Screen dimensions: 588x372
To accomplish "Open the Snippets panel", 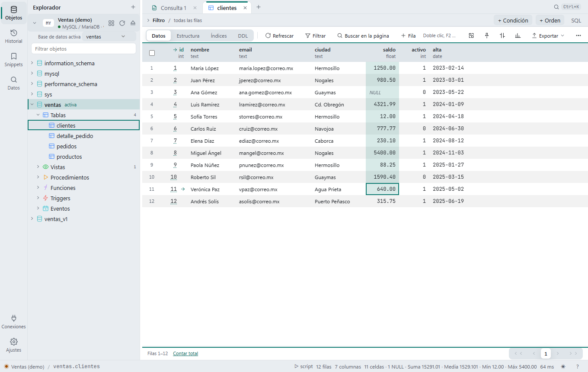I will pos(13,60).
